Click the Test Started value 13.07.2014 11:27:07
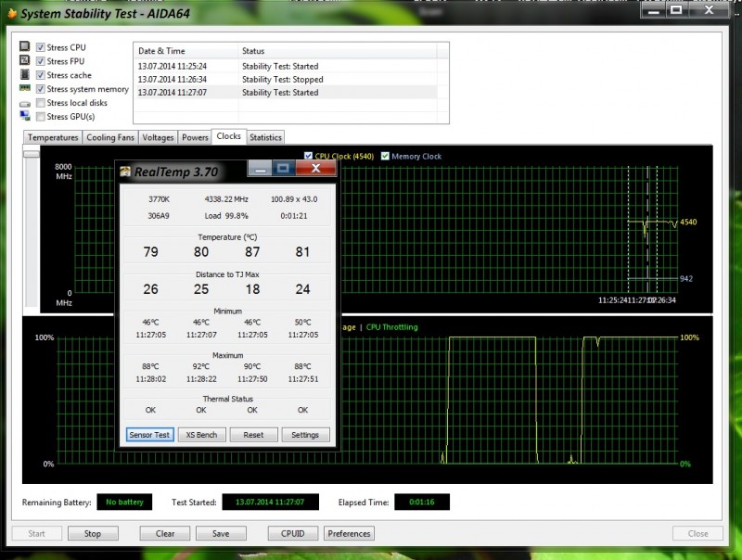This screenshot has height=560, width=742. tap(270, 502)
